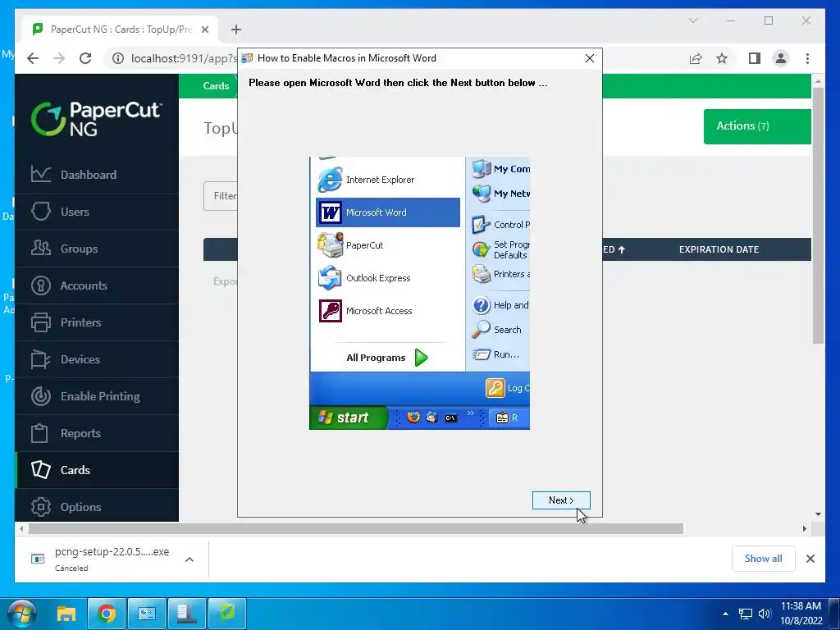Open a new browser tab
This screenshot has width=840, height=630.
tap(236, 30)
